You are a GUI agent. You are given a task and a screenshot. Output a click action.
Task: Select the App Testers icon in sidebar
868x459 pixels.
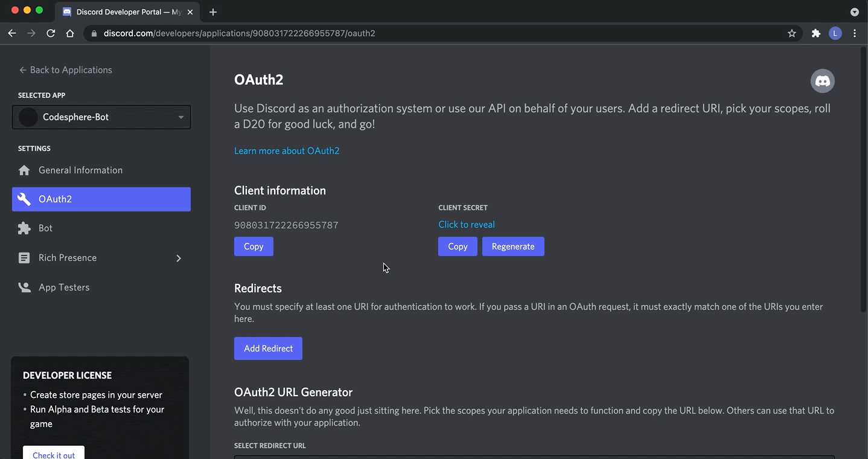point(24,287)
